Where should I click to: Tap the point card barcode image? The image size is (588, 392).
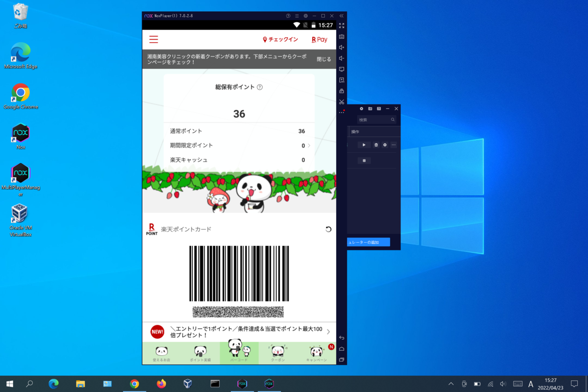coord(239,273)
